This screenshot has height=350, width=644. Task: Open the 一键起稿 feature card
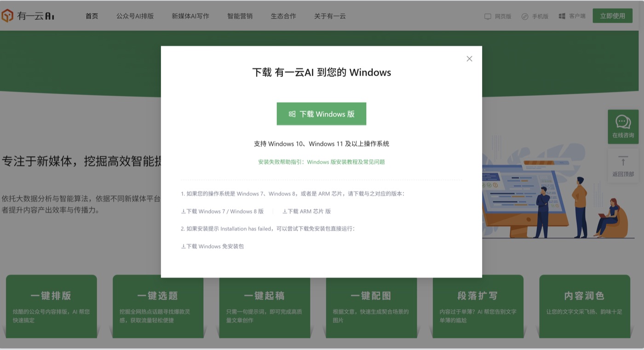[x=264, y=306]
